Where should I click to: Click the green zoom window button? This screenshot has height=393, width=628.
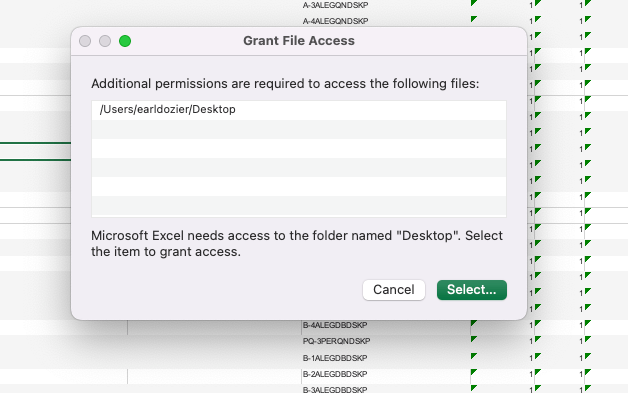point(125,41)
